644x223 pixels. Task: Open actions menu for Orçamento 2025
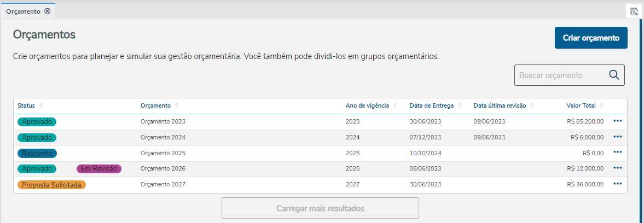pyautogui.click(x=618, y=152)
